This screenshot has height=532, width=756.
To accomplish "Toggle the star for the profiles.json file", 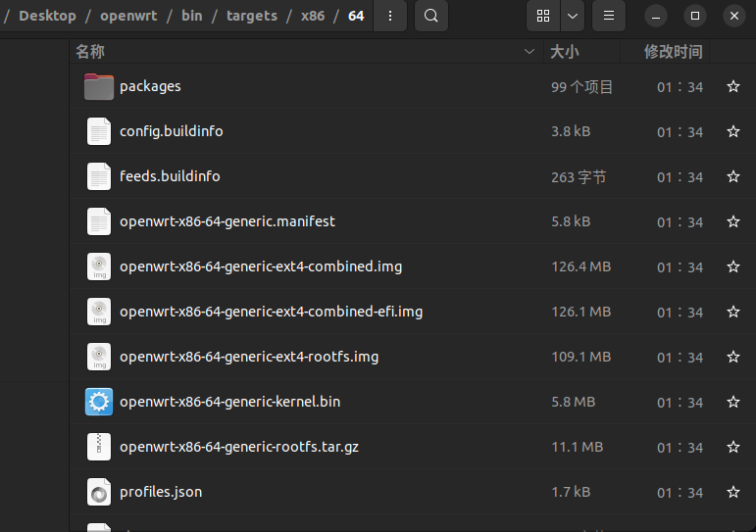I will click(x=732, y=492).
